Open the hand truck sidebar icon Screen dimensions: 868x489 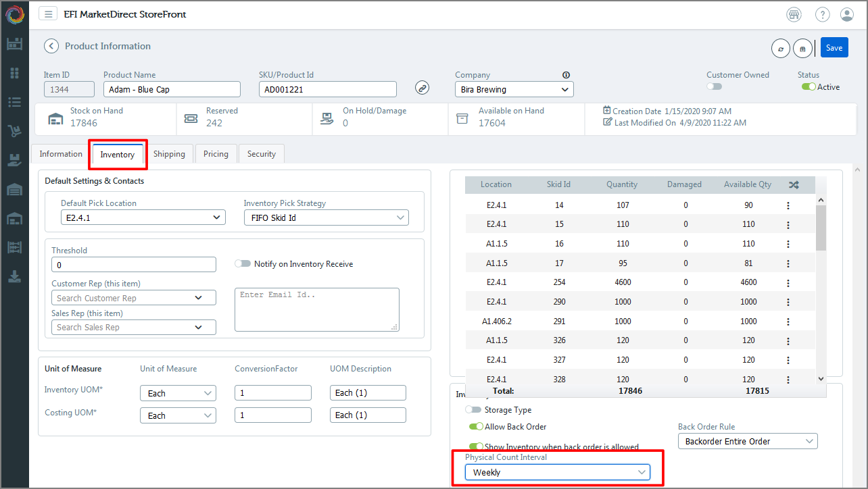(x=14, y=131)
